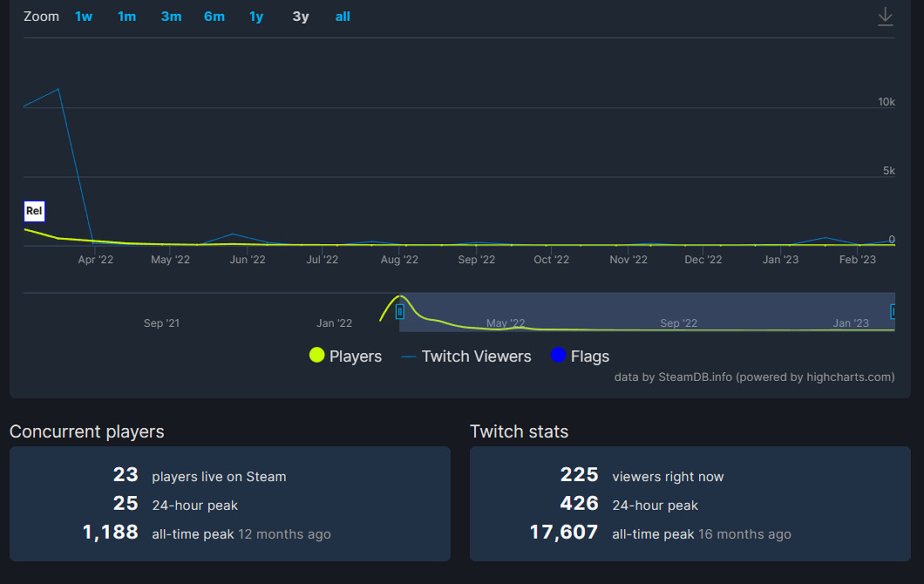Click the right navigator range handle
Screen dimensions: 924x584
[x=893, y=311]
